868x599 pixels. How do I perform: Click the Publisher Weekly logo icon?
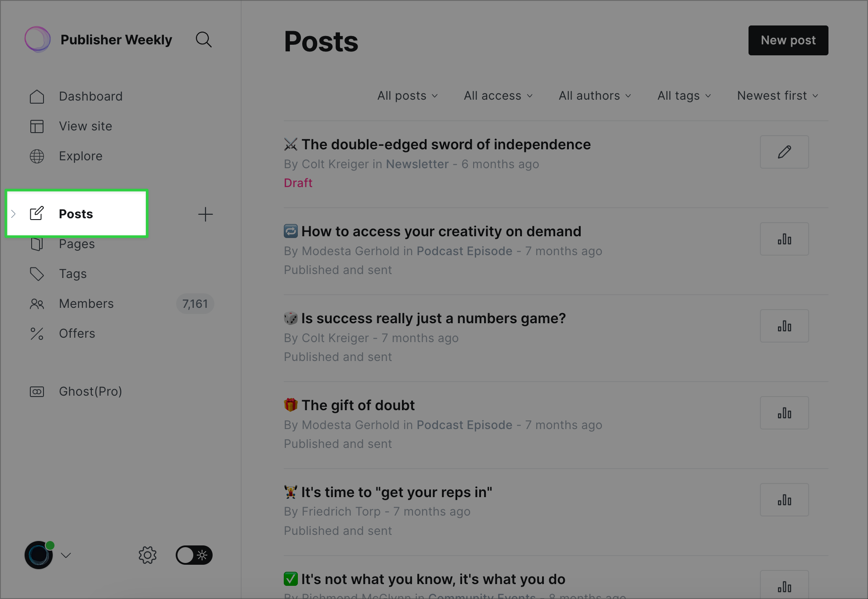point(37,40)
